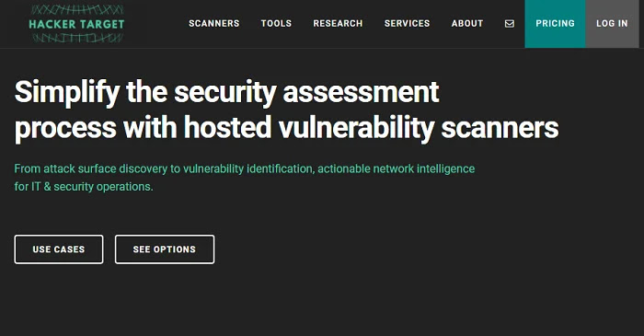Expand the About navigation item
This screenshot has height=336, width=644.
click(467, 23)
